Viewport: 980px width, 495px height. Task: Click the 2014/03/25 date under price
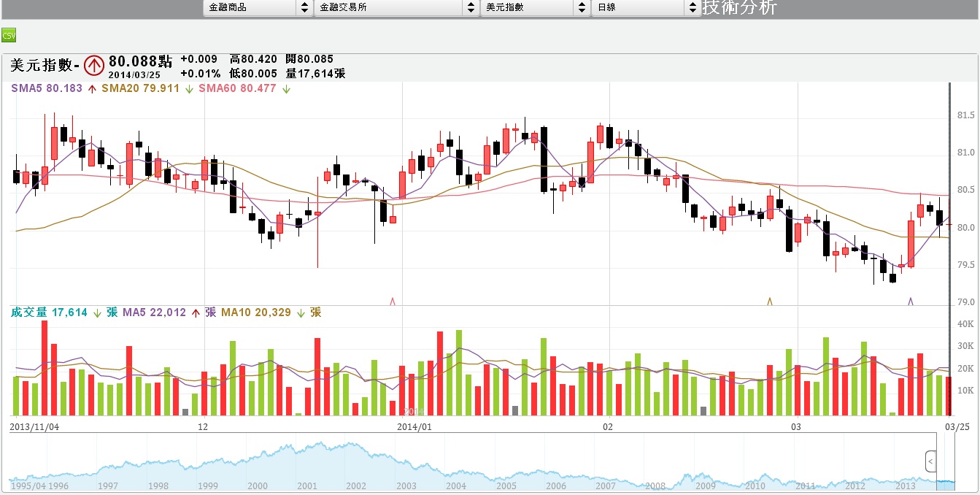(134, 74)
